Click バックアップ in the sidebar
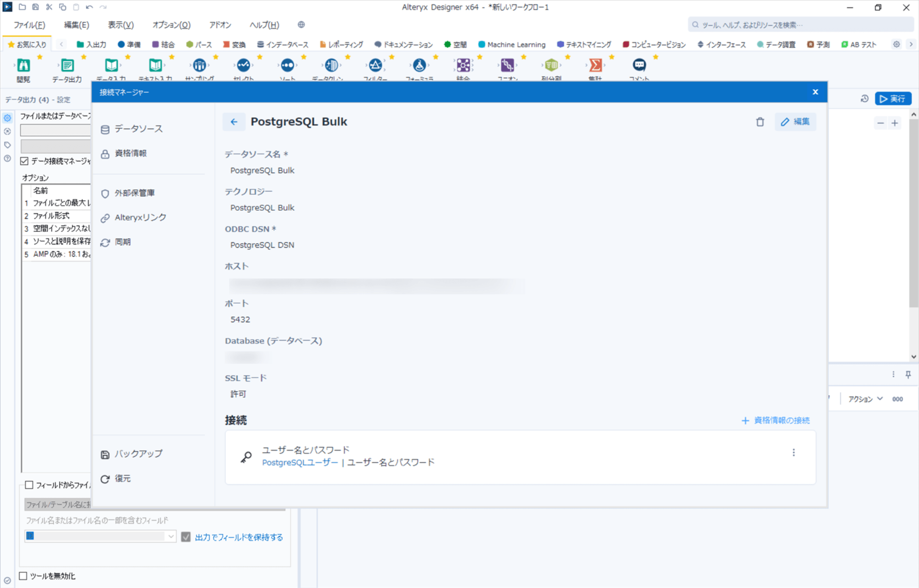This screenshot has height=588, width=919. [x=131, y=454]
